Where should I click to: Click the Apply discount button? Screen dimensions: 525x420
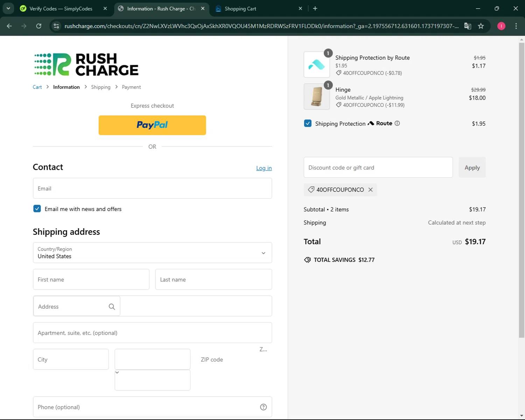point(472,167)
